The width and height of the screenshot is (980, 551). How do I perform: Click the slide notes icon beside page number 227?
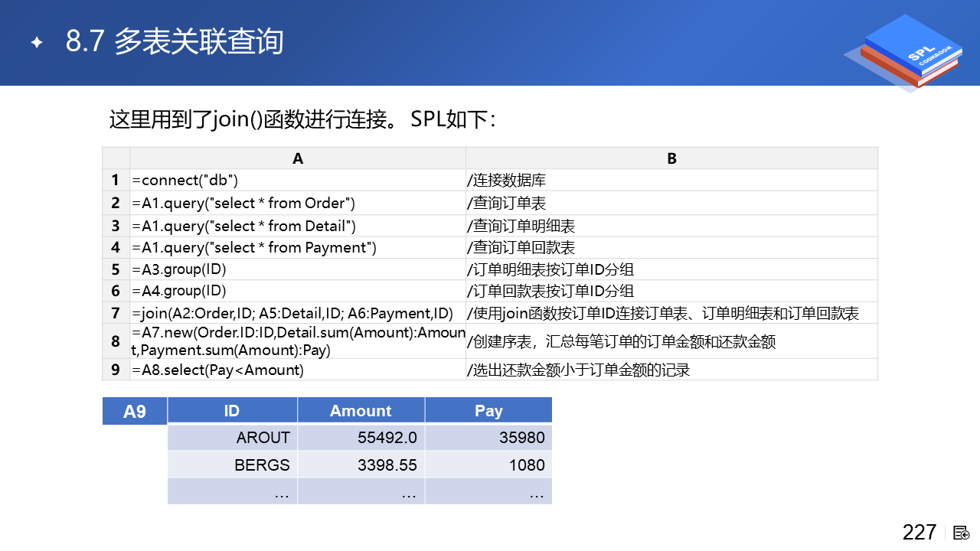tap(961, 532)
